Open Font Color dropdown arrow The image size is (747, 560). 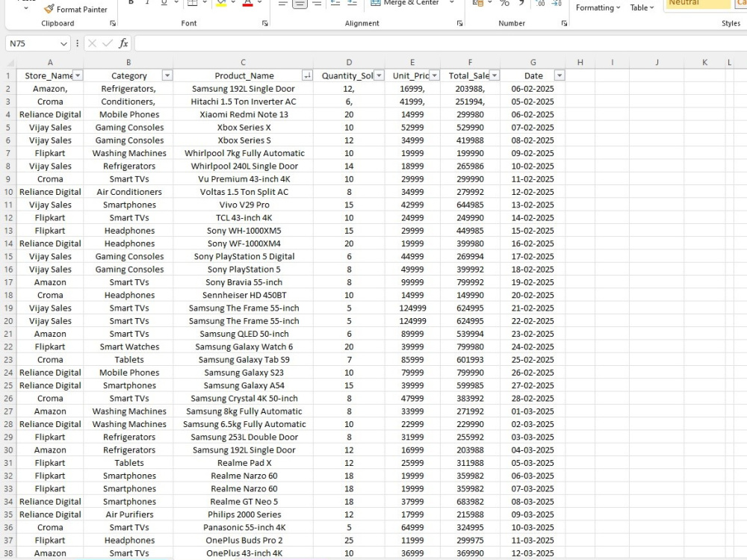(x=260, y=2)
